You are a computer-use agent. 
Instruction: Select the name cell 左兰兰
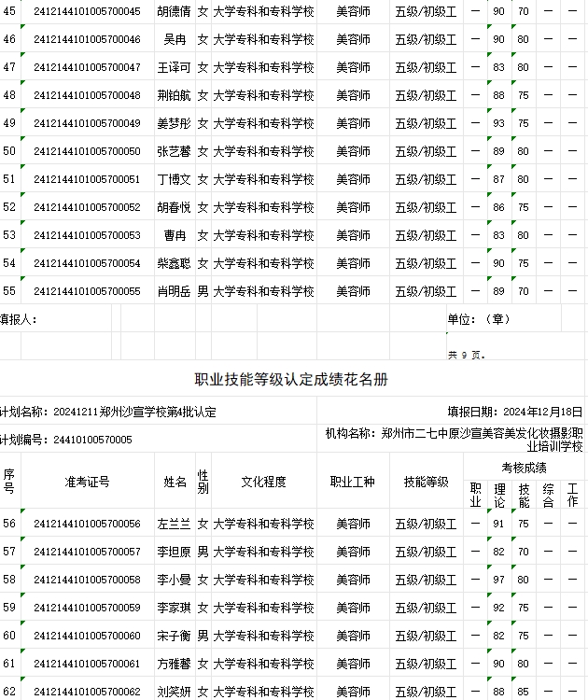pos(174,525)
